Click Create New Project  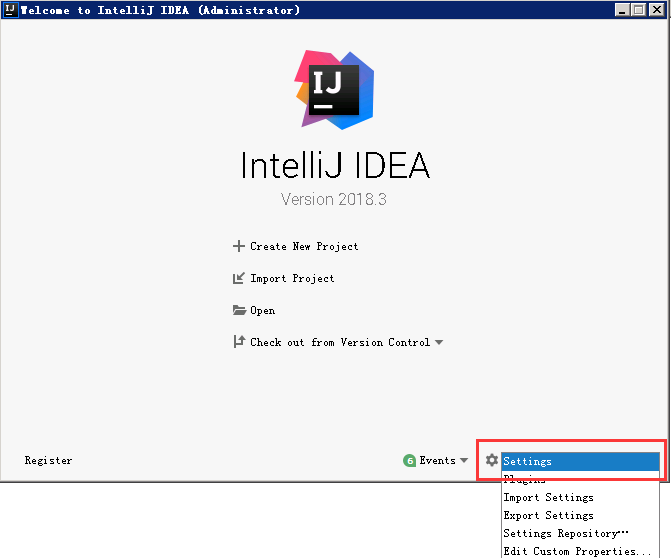[304, 246]
